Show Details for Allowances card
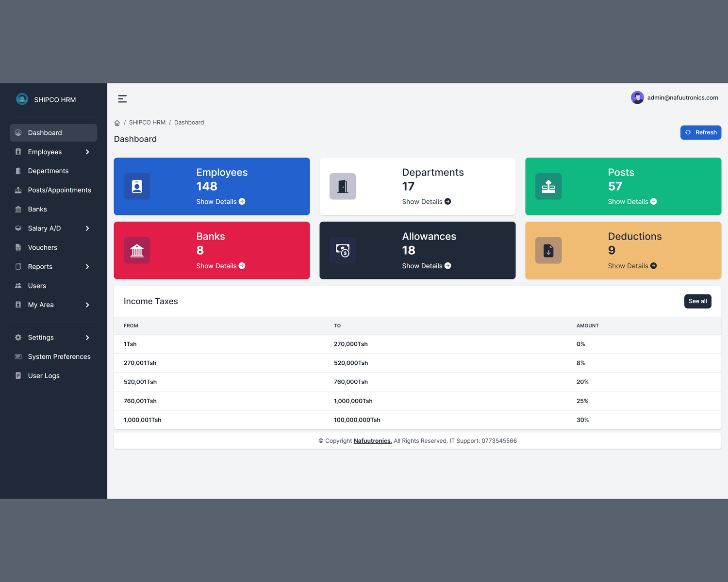728x582 pixels. tap(426, 266)
